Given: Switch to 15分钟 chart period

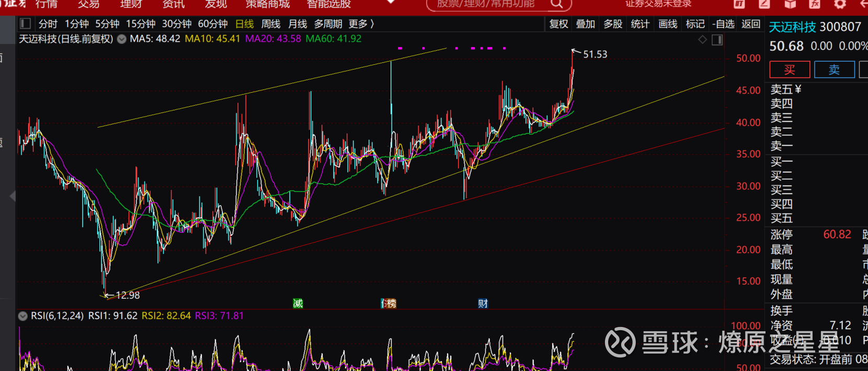Looking at the screenshot, I should point(141,24).
